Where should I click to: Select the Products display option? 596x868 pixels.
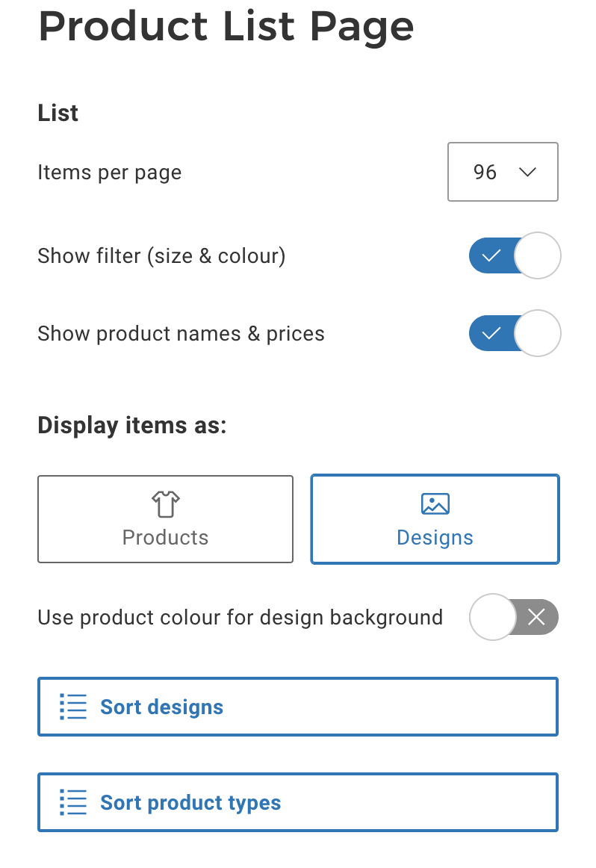point(165,519)
